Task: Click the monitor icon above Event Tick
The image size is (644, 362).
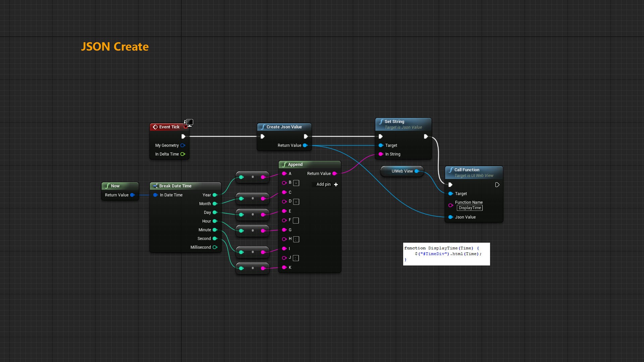Action: point(190,122)
